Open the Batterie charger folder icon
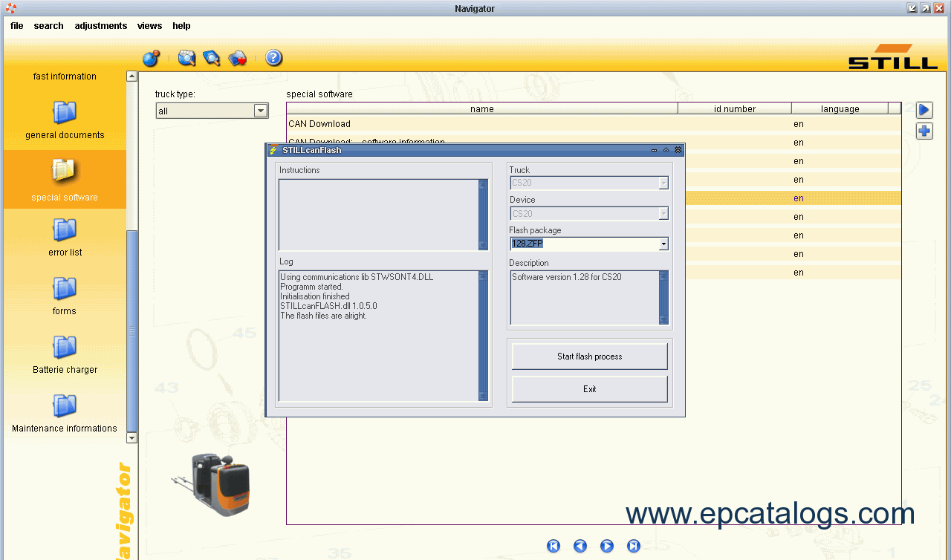Viewport: 951px width, 560px height. [x=65, y=347]
